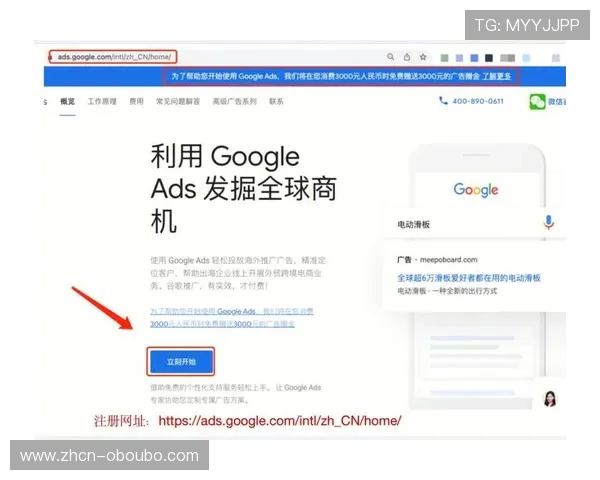Screen dimensions: 600x480
Task: Click the microphone icon in phone mockup
Action: pos(548,222)
